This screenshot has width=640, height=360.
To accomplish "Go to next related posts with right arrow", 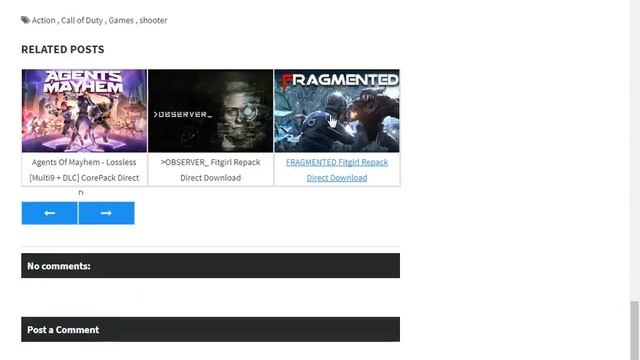I will (106, 213).
